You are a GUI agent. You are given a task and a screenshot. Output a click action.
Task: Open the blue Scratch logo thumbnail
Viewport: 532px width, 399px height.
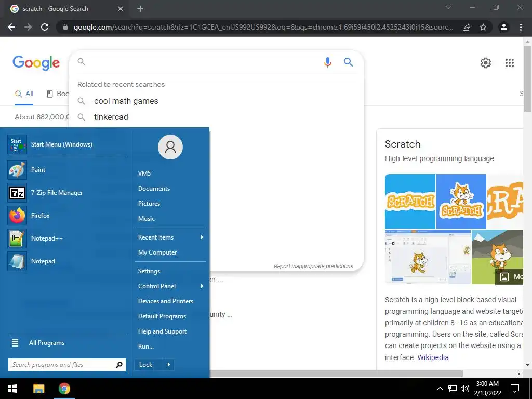tap(410, 202)
